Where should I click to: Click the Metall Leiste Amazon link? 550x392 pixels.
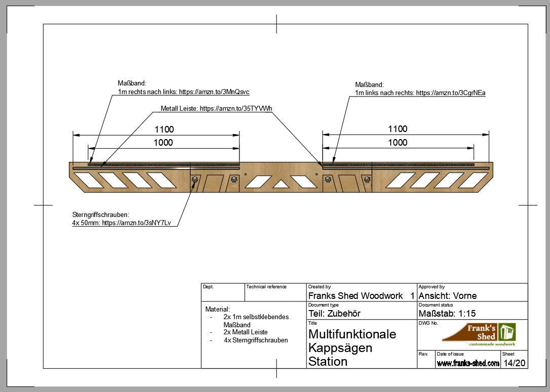235,108
